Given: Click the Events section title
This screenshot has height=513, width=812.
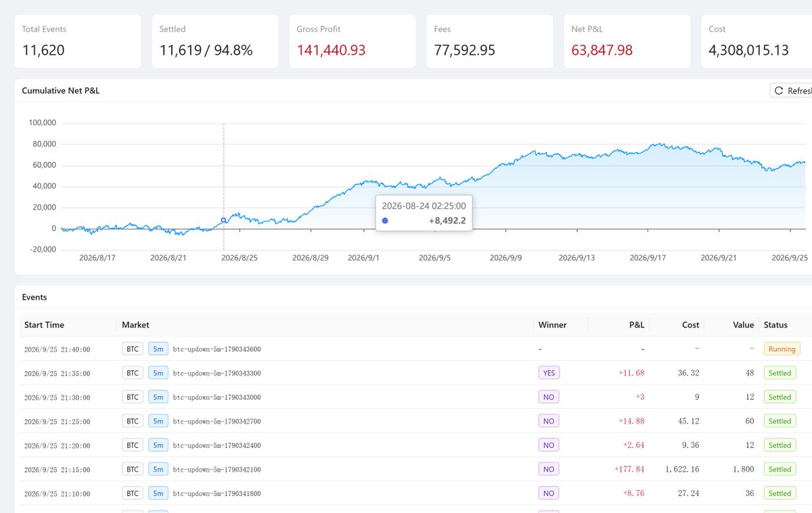Looking at the screenshot, I should coord(35,297).
